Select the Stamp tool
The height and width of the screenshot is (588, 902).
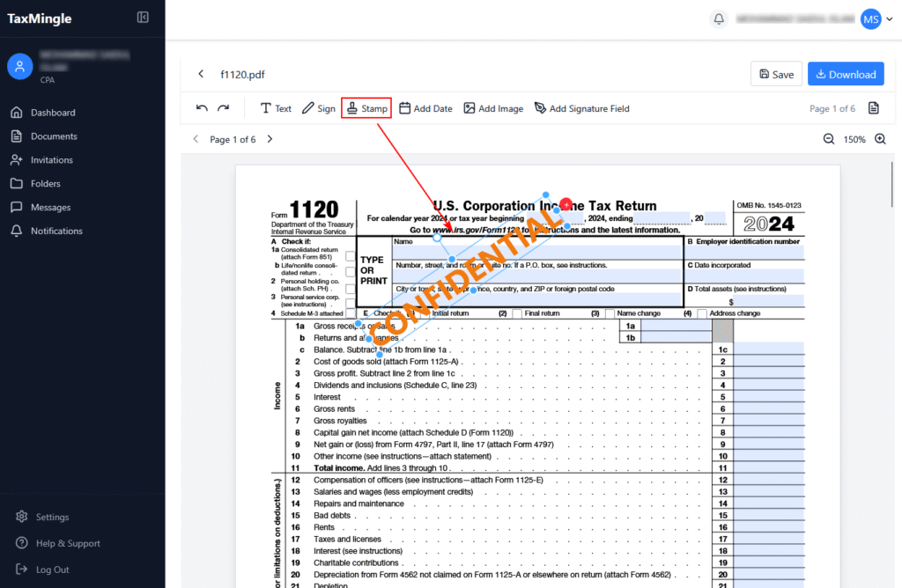pos(366,108)
